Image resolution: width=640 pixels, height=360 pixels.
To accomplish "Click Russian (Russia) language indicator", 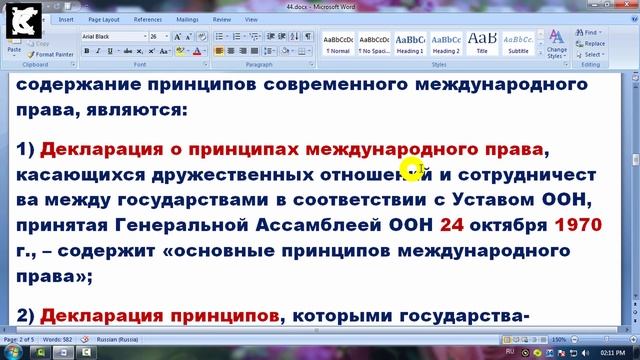I will coord(117,340).
